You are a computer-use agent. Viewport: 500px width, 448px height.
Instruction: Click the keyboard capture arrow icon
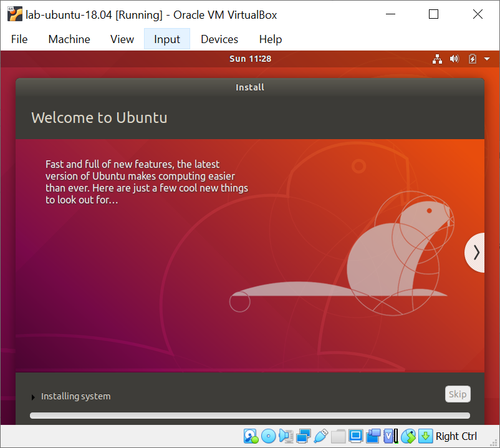tap(425, 436)
